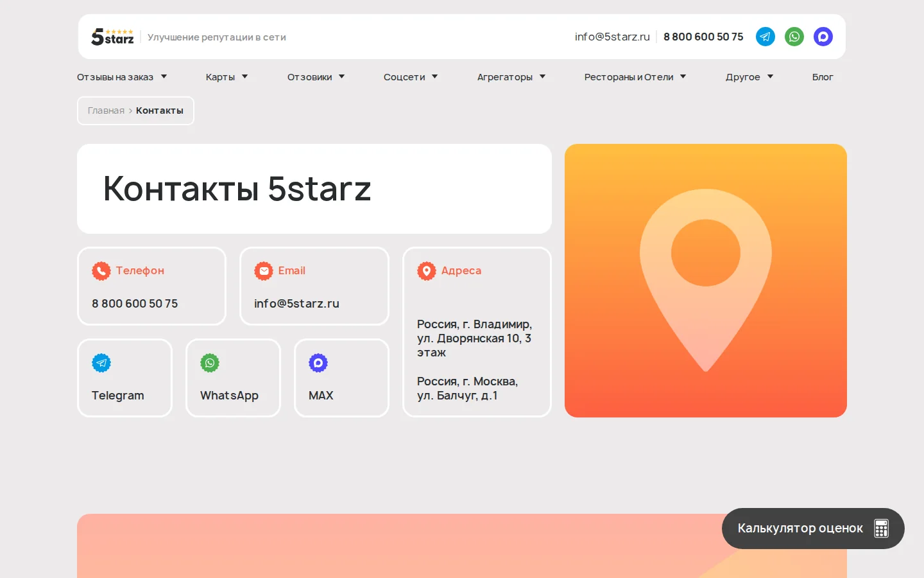Image resolution: width=924 pixels, height=578 pixels.
Task: Expand the Рестораны и Отели dropdown arrow
Action: point(683,76)
